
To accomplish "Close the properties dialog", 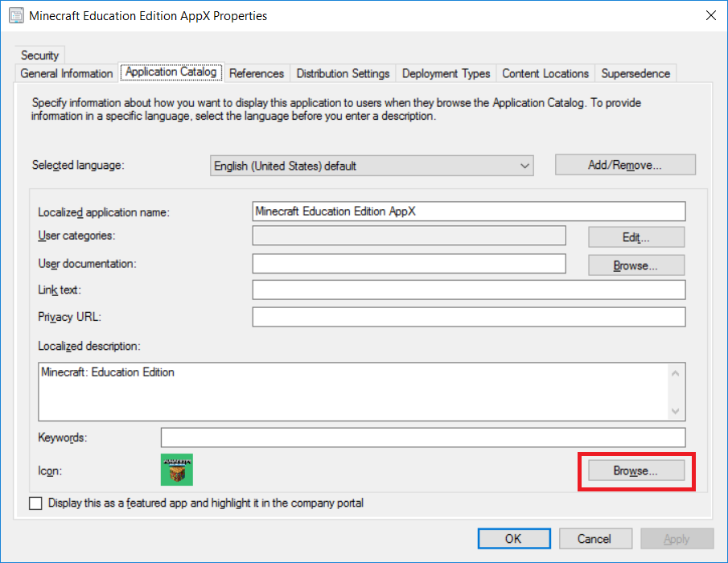I will 710,16.
